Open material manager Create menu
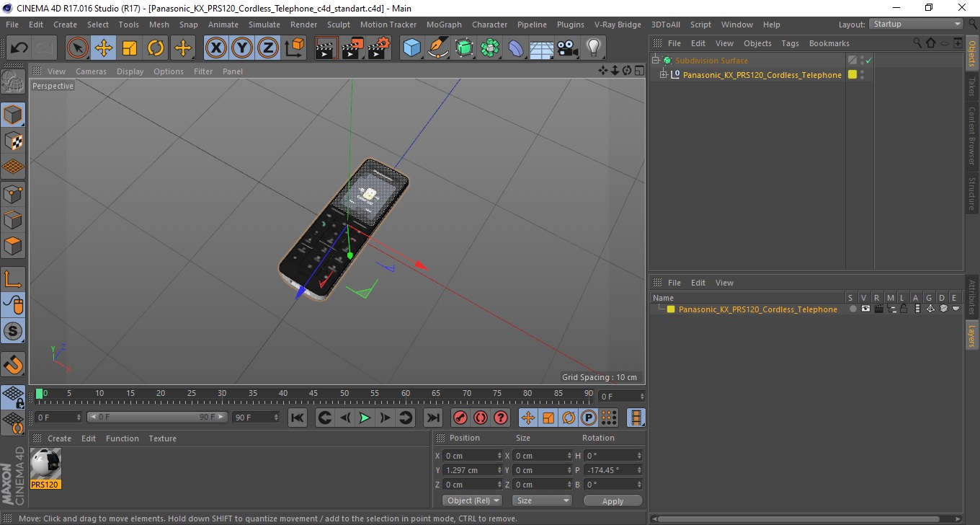980x525 pixels. pyautogui.click(x=59, y=438)
